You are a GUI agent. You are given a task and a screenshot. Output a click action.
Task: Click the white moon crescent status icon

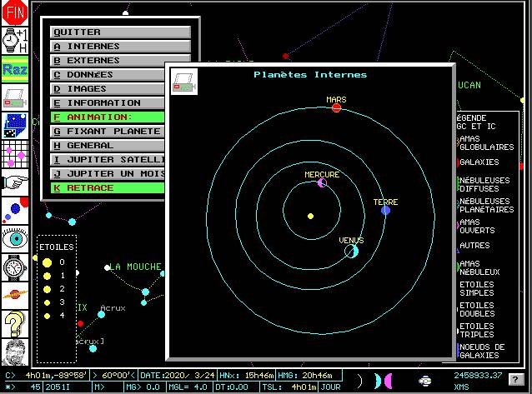[360, 381]
